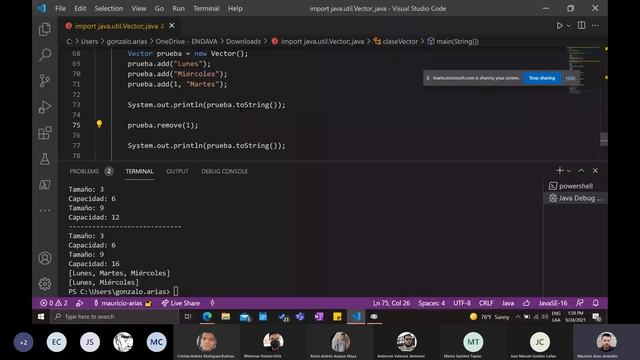640x360 pixels.
Task: Change encoding via UTF-8 indicator
Action: [x=462, y=303]
